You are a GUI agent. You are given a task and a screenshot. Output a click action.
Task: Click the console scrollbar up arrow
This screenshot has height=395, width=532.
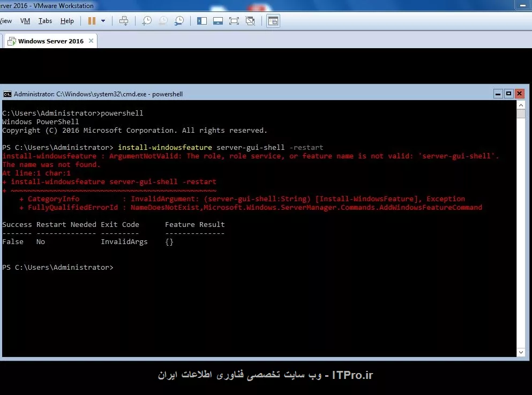tap(521, 105)
